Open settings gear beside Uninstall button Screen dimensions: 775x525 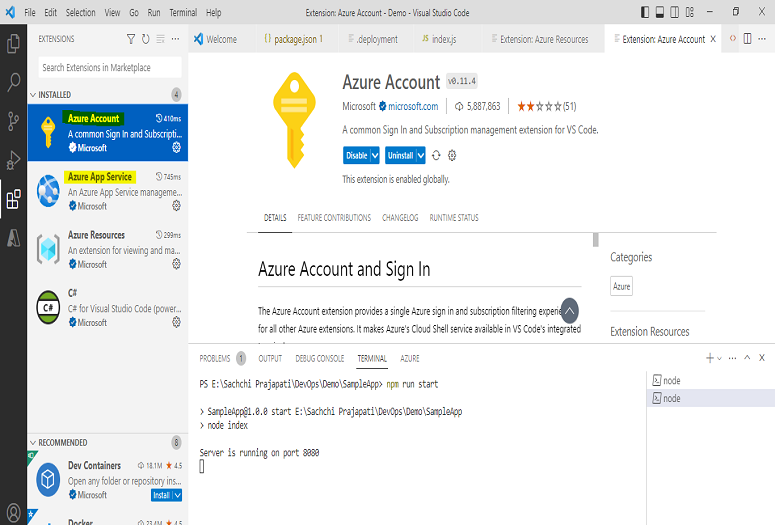click(452, 155)
